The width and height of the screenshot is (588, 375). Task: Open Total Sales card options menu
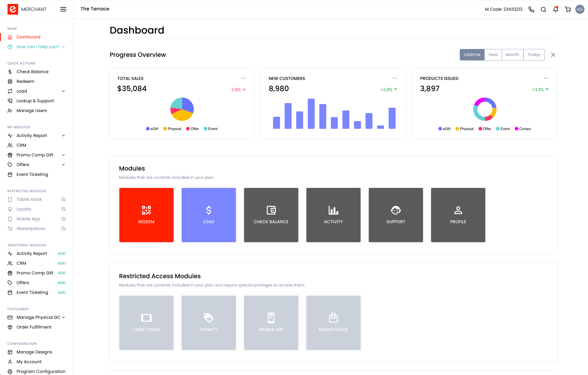[243, 78]
